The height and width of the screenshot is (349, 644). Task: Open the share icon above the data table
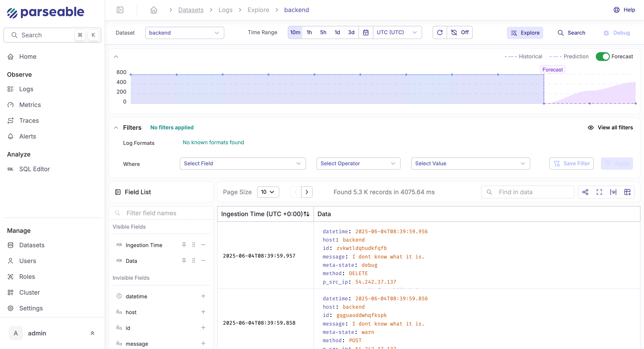point(586,192)
